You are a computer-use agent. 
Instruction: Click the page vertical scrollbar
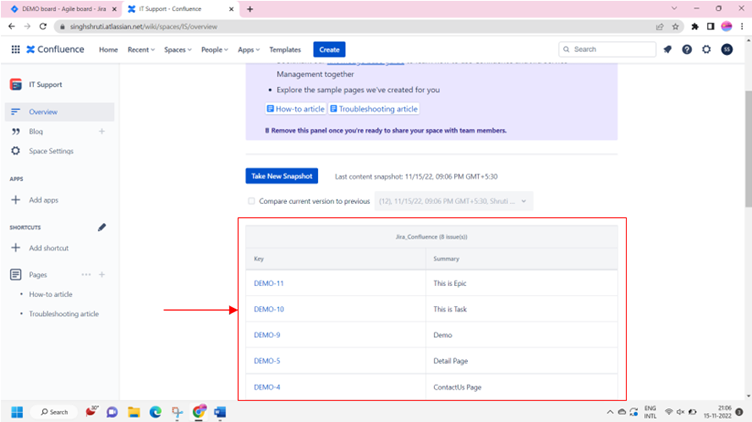pos(748,149)
